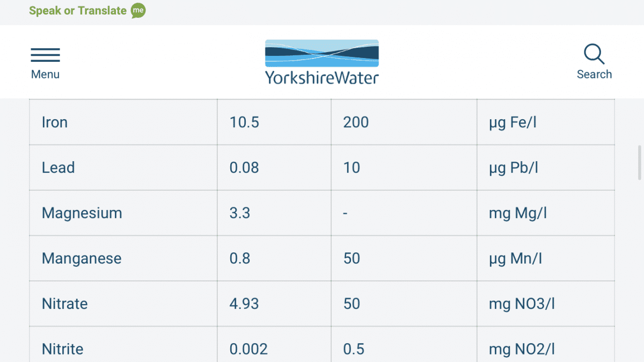Click the Search text label
The height and width of the screenshot is (362, 644).
(594, 74)
